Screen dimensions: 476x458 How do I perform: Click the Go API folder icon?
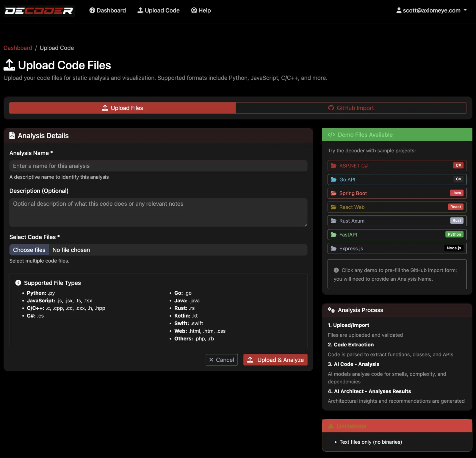tap(334, 179)
